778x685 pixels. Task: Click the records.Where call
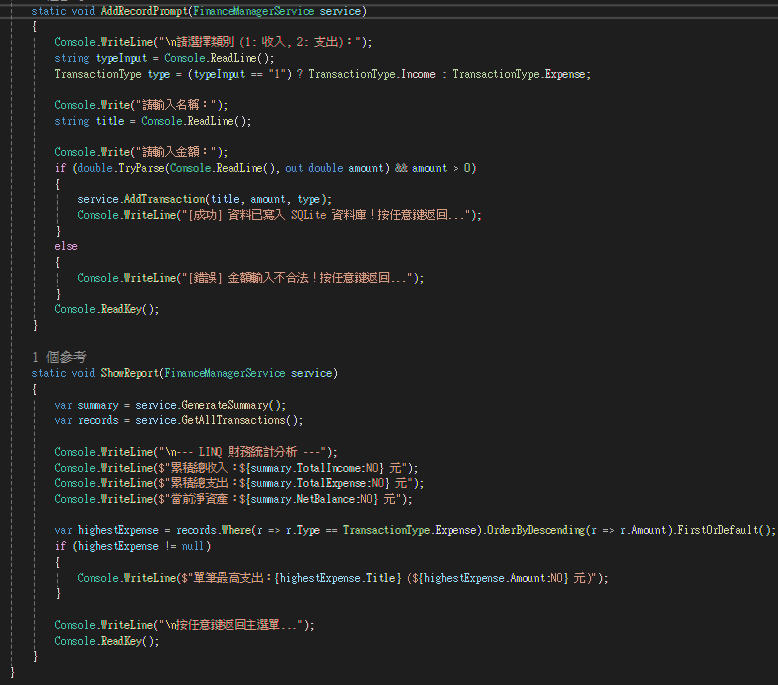[214, 530]
